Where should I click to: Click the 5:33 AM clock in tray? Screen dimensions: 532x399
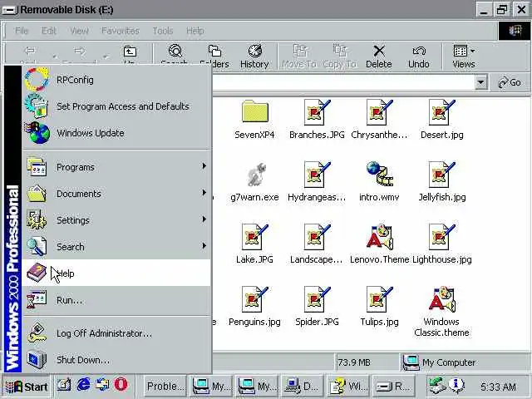pos(498,387)
